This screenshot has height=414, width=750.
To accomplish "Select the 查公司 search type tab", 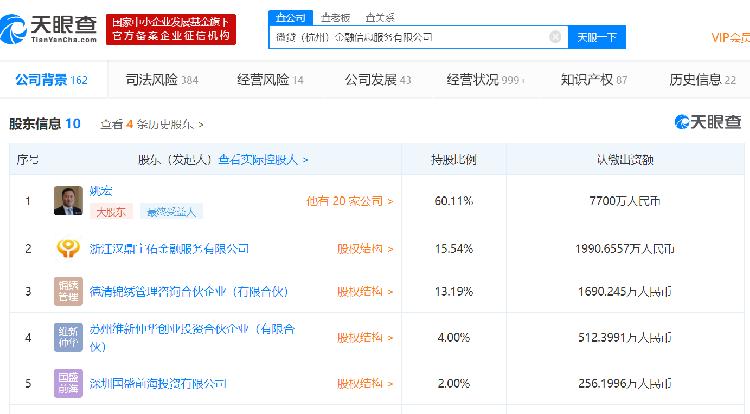I will pos(290,17).
